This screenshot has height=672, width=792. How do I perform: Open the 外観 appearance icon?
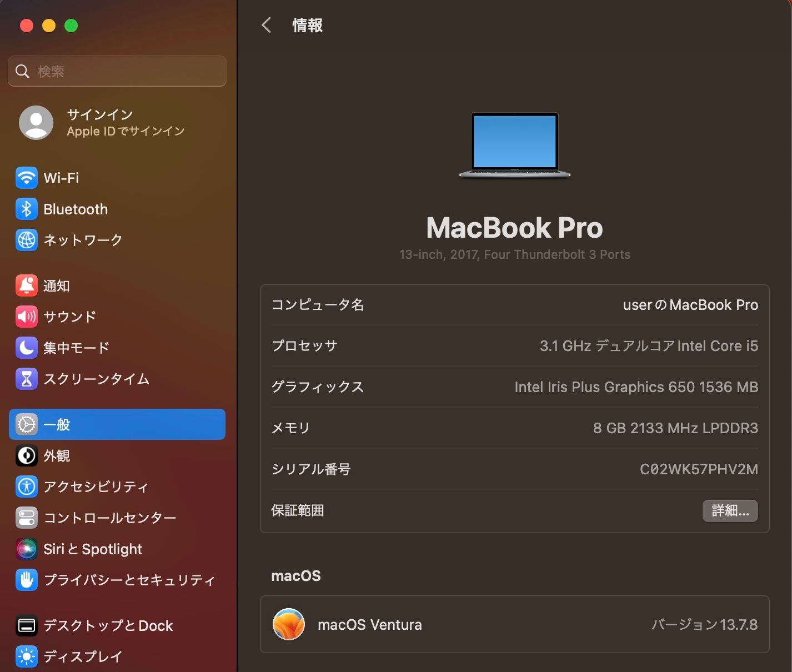[x=27, y=456]
